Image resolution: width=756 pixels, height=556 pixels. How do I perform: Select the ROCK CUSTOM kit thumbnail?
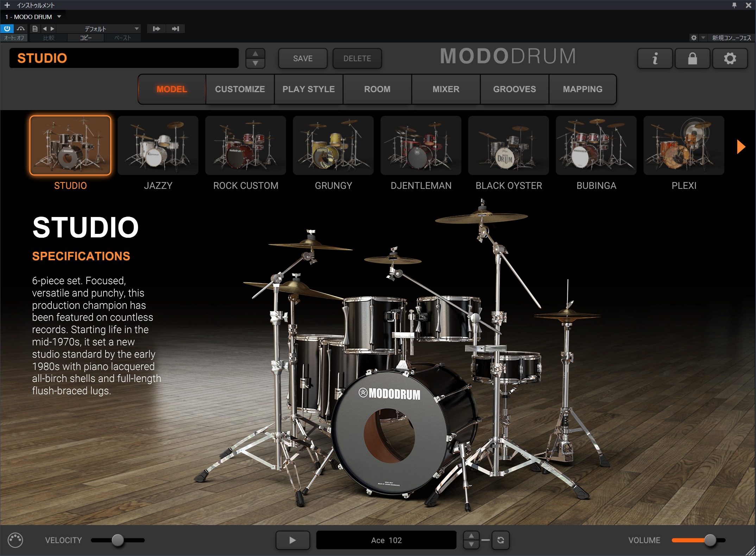pyautogui.click(x=246, y=145)
